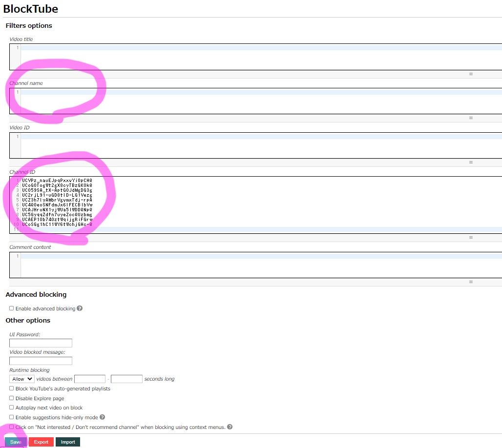Click the Runtime blocking label
The width and height of the screenshot is (502, 448).
point(29,370)
